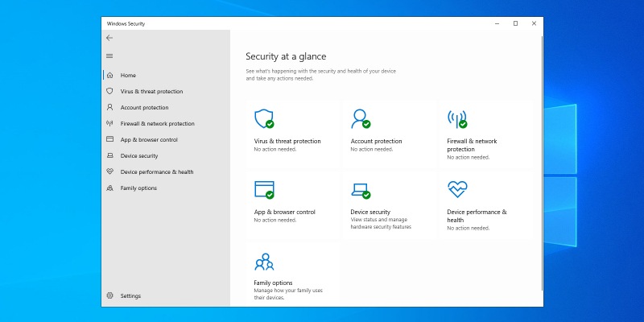Viewport: 644px width, 322px height.
Task: Select Device security in sidebar
Action: [138, 155]
